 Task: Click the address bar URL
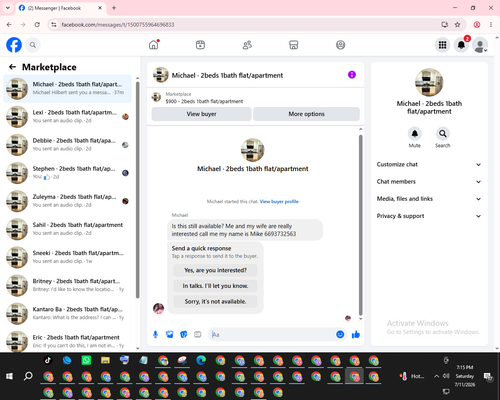click(118, 25)
